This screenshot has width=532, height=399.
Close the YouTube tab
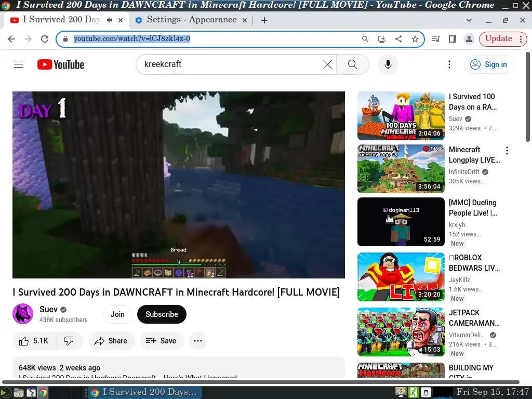click(x=121, y=20)
